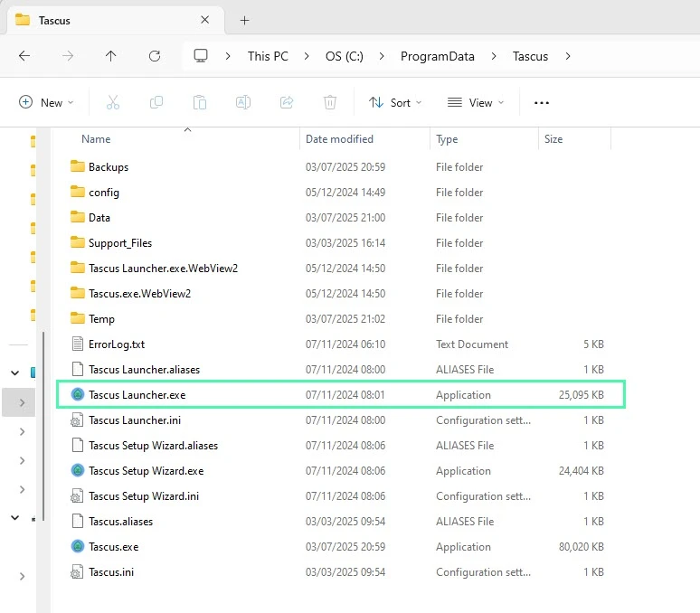The image size is (700, 613).
Task: Go up one folder level
Action: [x=110, y=56]
